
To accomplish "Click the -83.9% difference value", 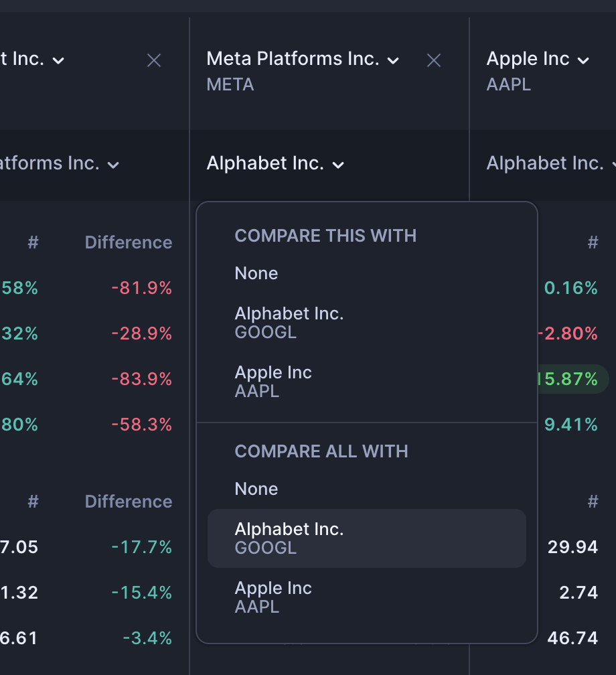I will [x=142, y=379].
